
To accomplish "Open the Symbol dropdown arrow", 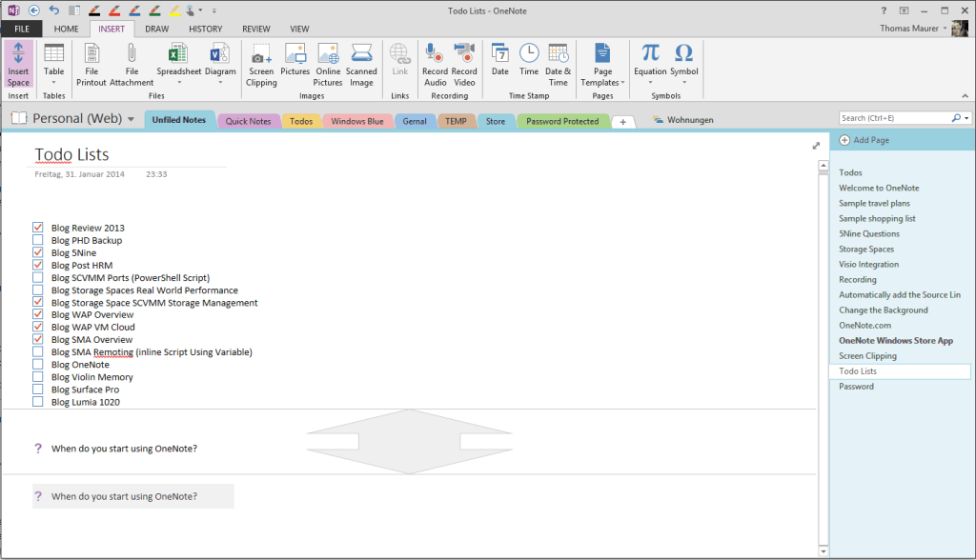I will (x=684, y=82).
